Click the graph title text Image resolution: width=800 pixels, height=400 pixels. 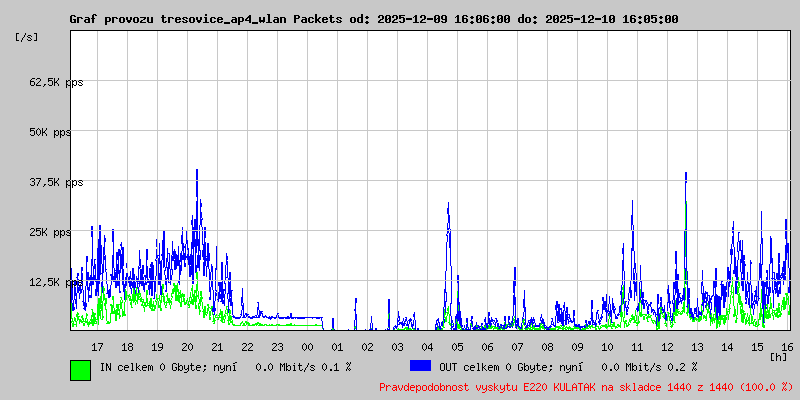(x=374, y=19)
